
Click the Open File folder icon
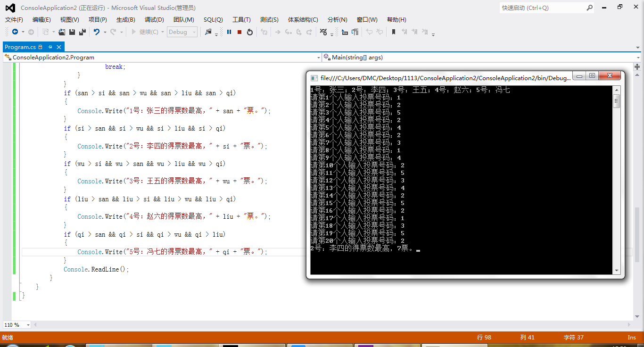(x=62, y=32)
